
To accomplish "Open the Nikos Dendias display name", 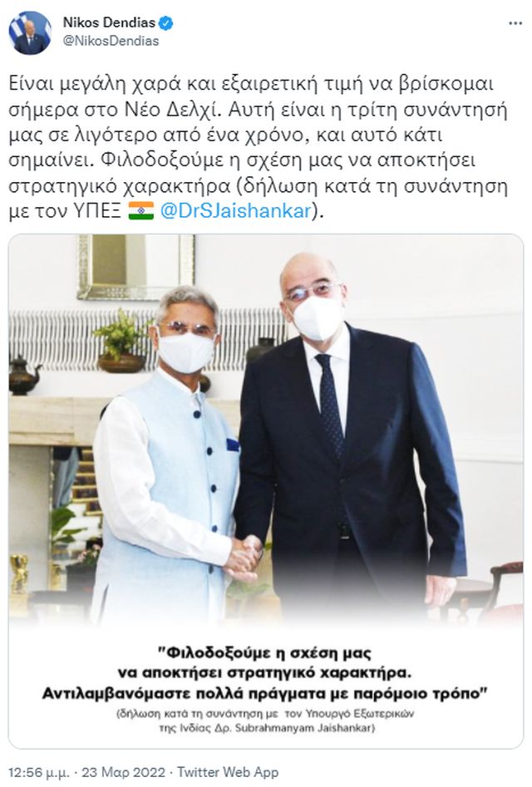I will (x=109, y=22).
